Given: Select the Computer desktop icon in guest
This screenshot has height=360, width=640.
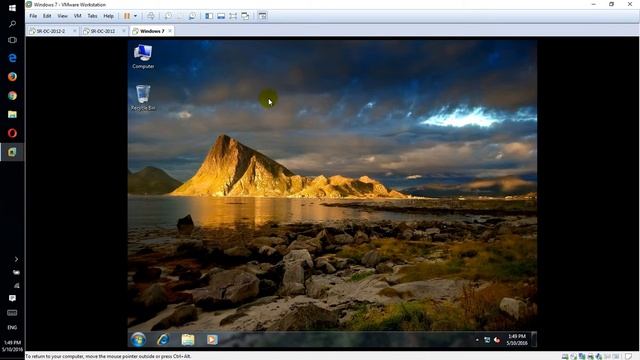Looking at the screenshot, I should point(143,56).
